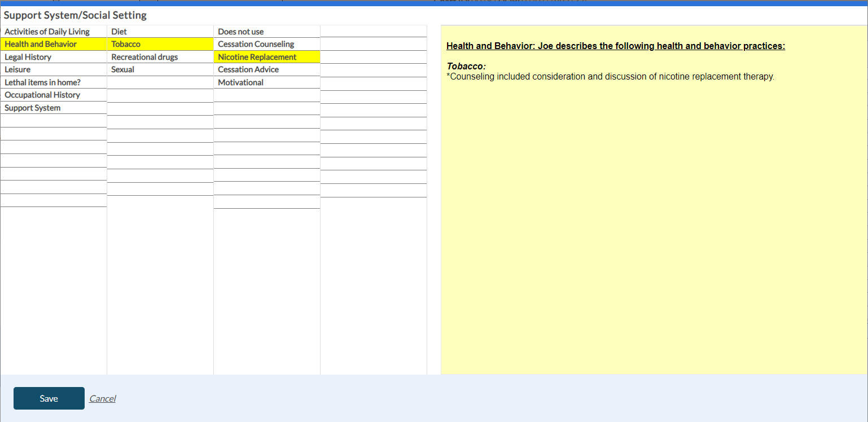Select the Does not use option

coord(240,32)
